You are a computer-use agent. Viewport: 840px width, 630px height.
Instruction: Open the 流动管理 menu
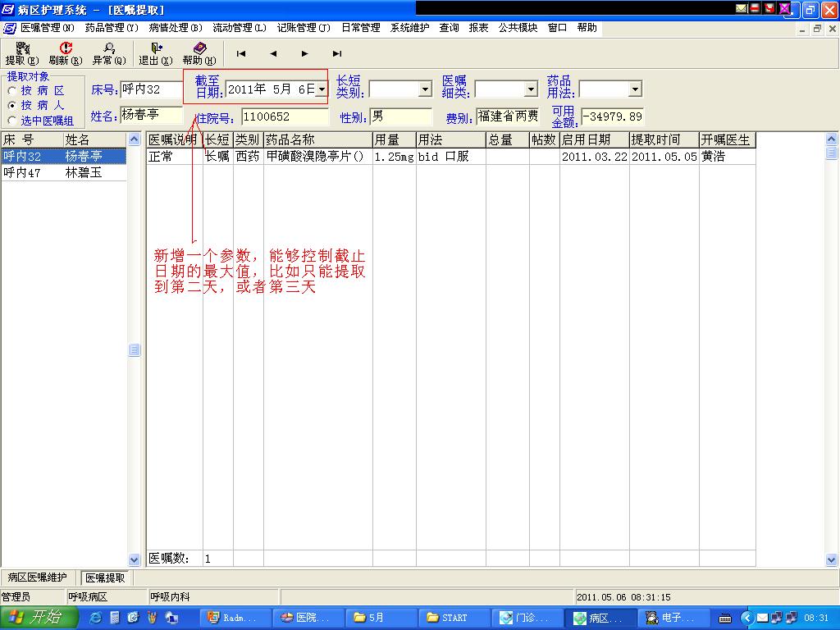[x=240, y=28]
